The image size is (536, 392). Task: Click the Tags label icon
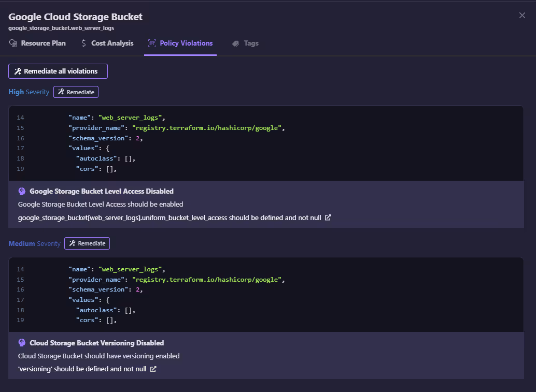pos(235,43)
